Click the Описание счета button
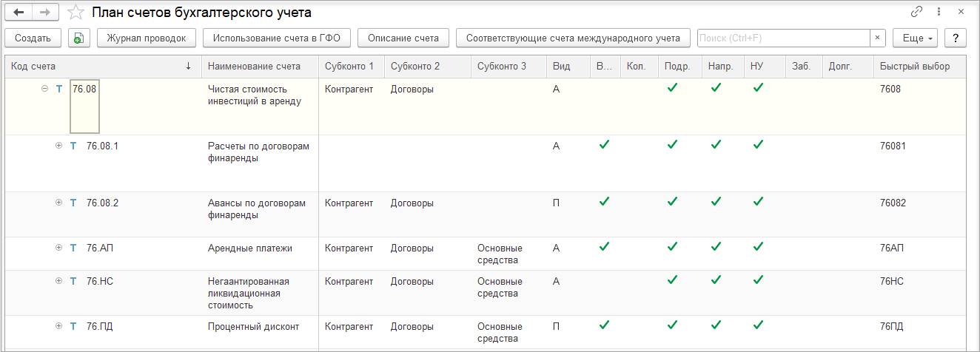Image resolution: width=980 pixels, height=352 pixels. tap(403, 38)
